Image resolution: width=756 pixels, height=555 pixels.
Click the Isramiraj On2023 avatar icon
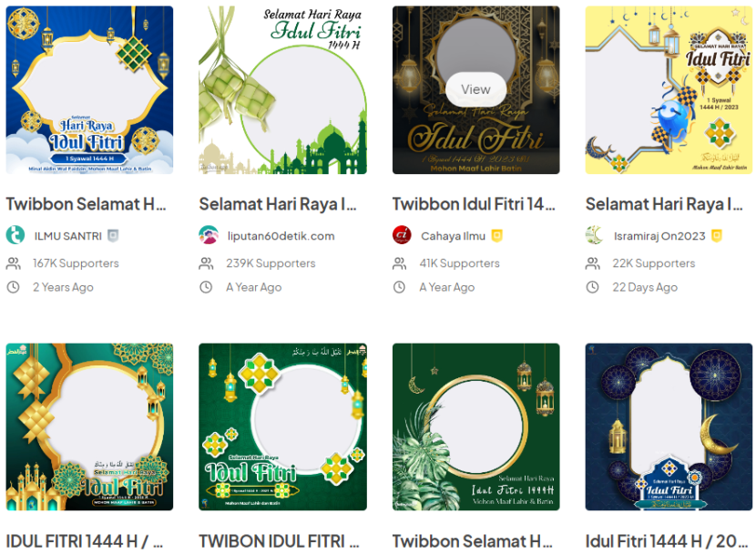[x=595, y=235]
